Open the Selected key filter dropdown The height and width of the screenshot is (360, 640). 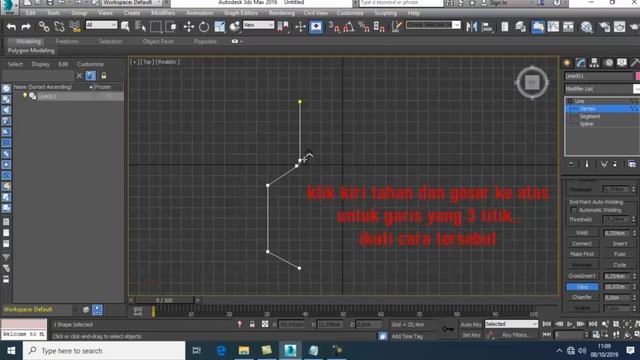click(x=511, y=324)
